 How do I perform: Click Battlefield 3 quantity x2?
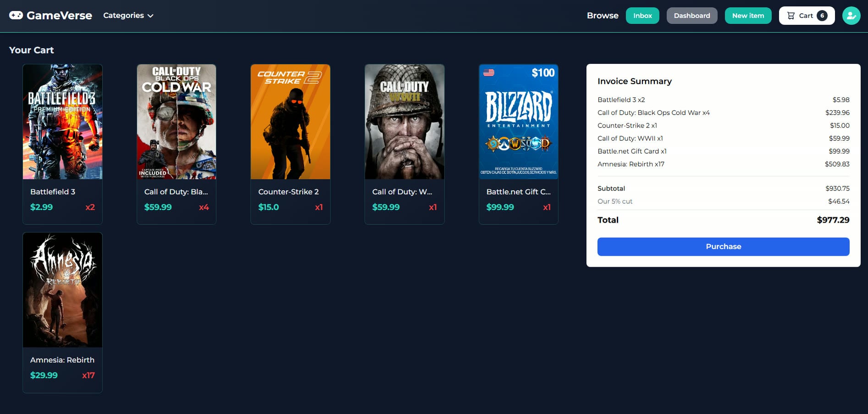(x=90, y=207)
